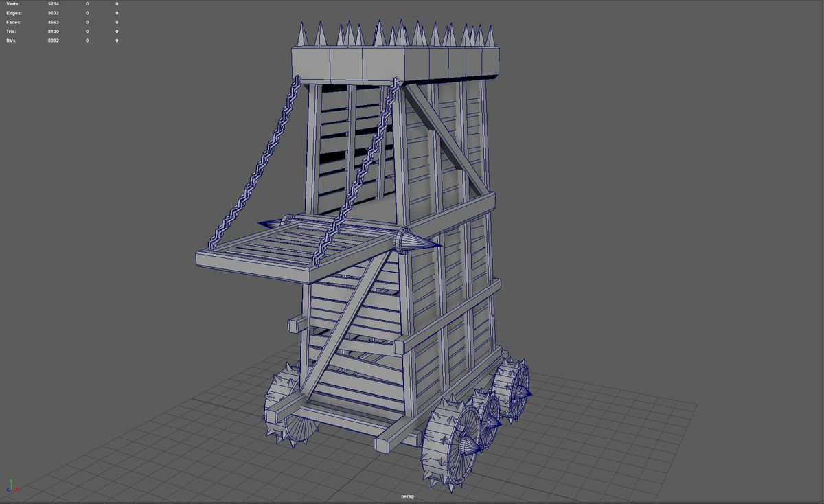This screenshot has width=824, height=504.
Task: Click the "persp" camera name label
Action: point(407,496)
